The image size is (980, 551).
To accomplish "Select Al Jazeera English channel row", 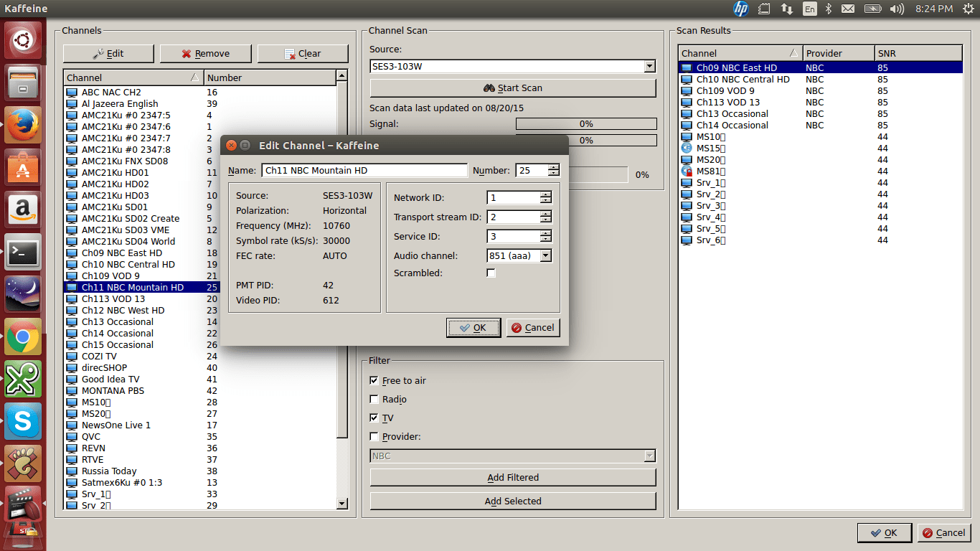I will [200, 104].
